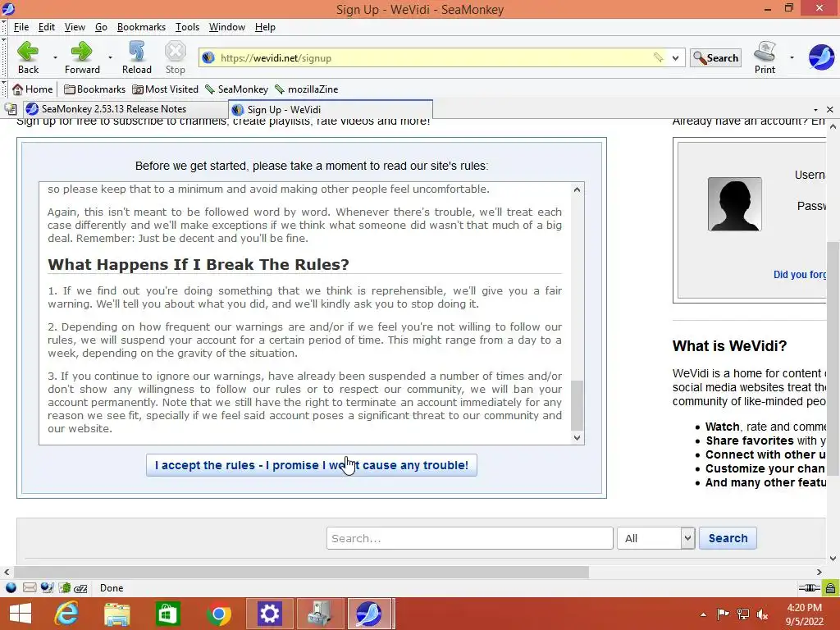The width and height of the screenshot is (840, 630).
Task: Show hidden tray icons arrow
Action: point(703,614)
